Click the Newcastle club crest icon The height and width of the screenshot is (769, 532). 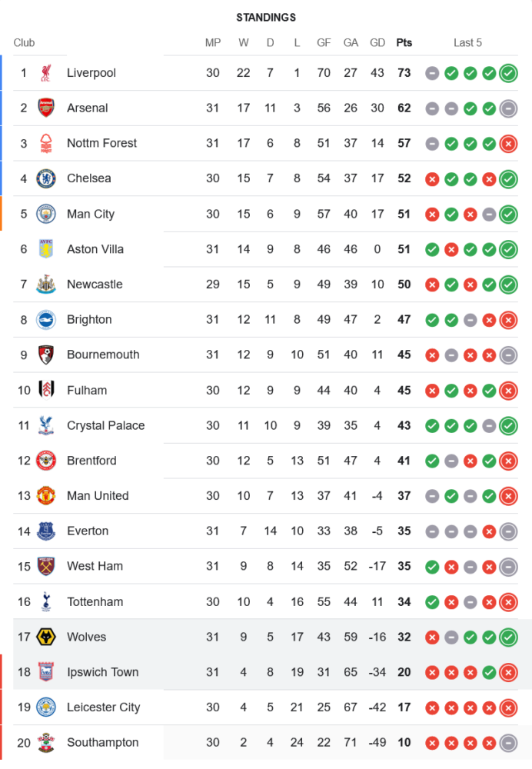tap(46, 285)
